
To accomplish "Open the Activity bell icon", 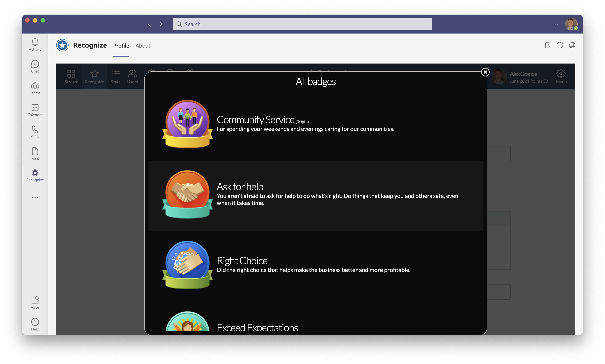I will [x=35, y=45].
